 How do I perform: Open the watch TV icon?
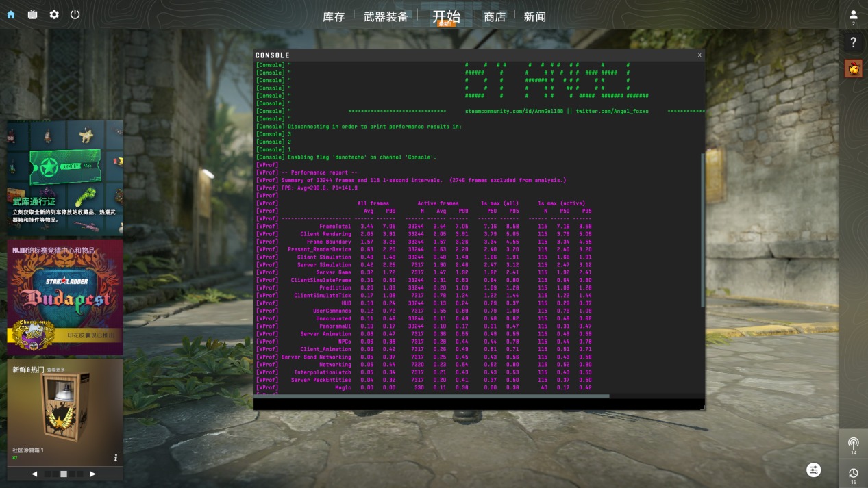(32, 14)
